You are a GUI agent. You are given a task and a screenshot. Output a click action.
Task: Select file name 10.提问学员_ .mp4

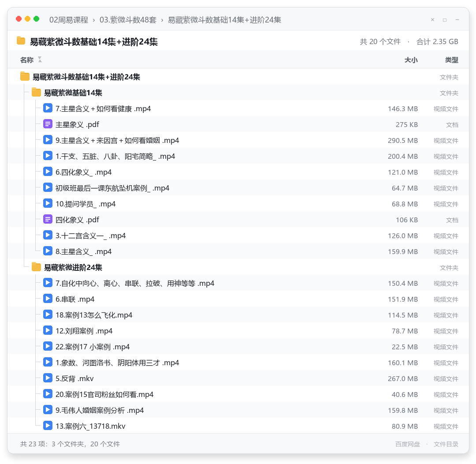86,204
